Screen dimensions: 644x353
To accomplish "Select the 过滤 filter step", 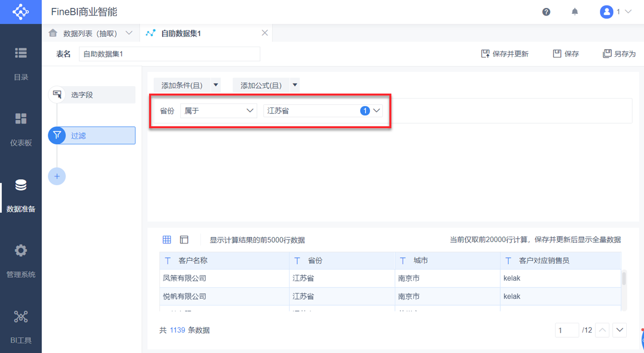I will pyautogui.click(x=92, y=135).
